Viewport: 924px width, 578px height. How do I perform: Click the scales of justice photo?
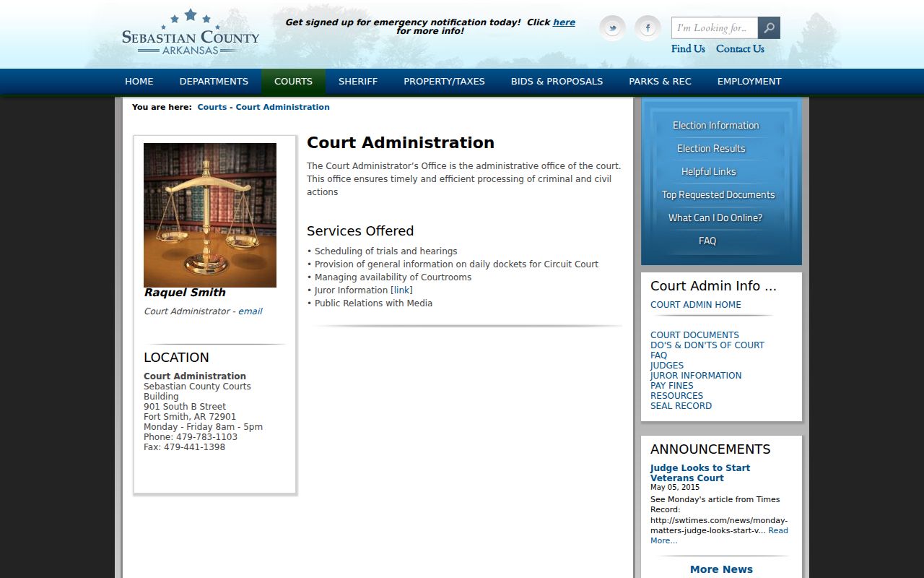(210, 215)
